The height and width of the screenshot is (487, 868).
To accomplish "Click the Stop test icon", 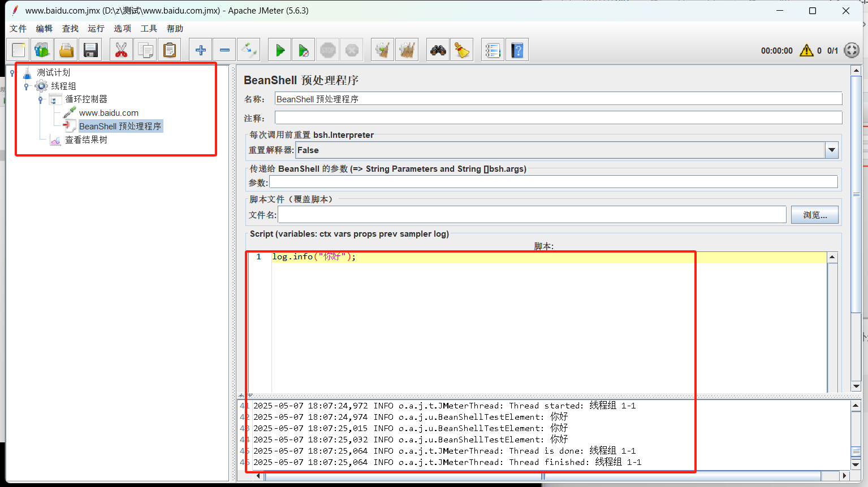I will tap(328, 50).
